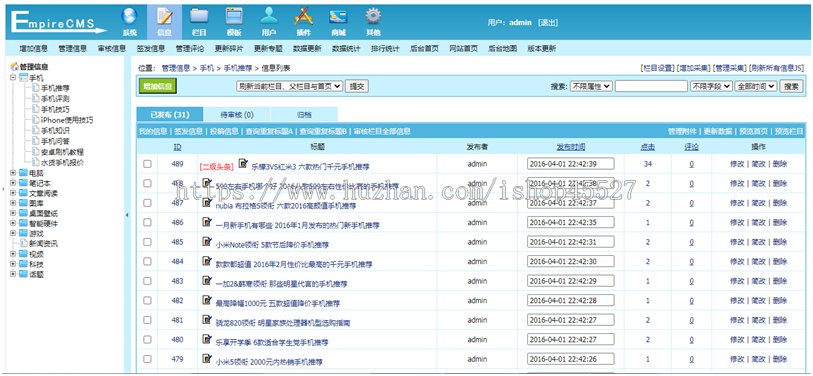Open the 模板 (Template) window icon
The width and height of the screenshot is (813, 376).
(234, 17)
